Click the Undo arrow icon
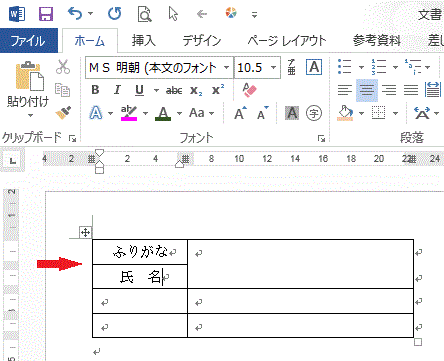 click(x=74, y=14)
